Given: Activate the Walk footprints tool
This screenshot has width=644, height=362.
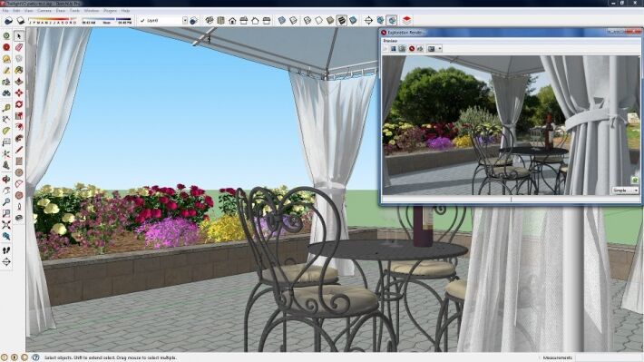Looking at the screenshot, I should (6, 250).
